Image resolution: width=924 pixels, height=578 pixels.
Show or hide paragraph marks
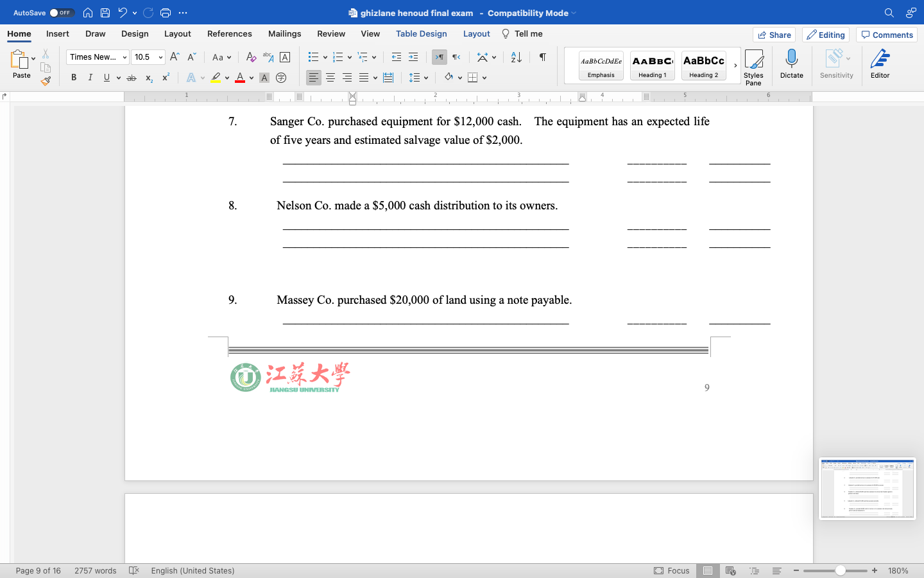543,57
